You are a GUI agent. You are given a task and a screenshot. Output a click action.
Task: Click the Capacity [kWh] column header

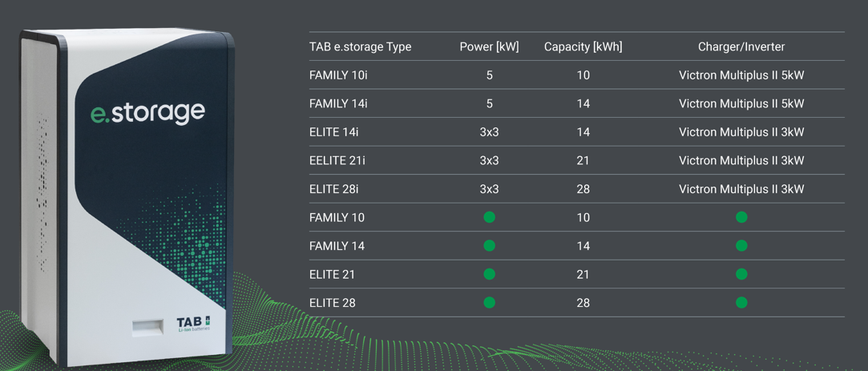pyautogui.click(x=583, y=46)
